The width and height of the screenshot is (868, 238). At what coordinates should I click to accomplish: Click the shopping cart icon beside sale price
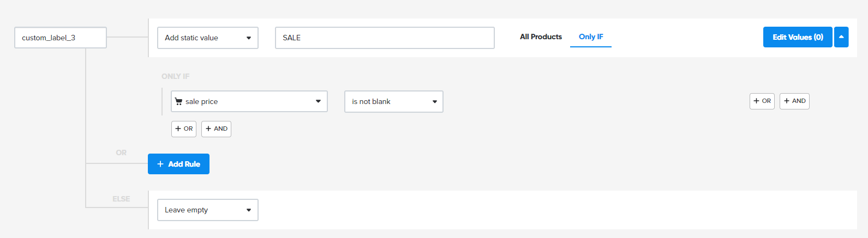tap(178, 101)
